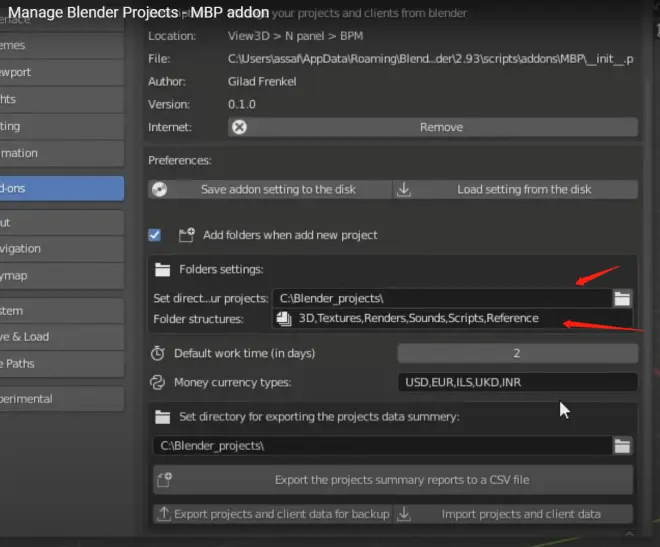
Task: Edit the projects directory path field
Action: point(442,298)
